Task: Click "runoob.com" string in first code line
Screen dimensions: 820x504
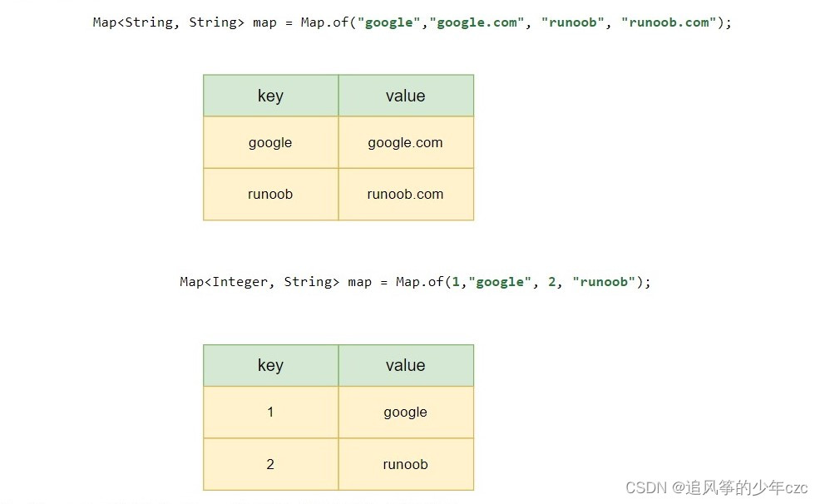Action: (x=669, y=22)
